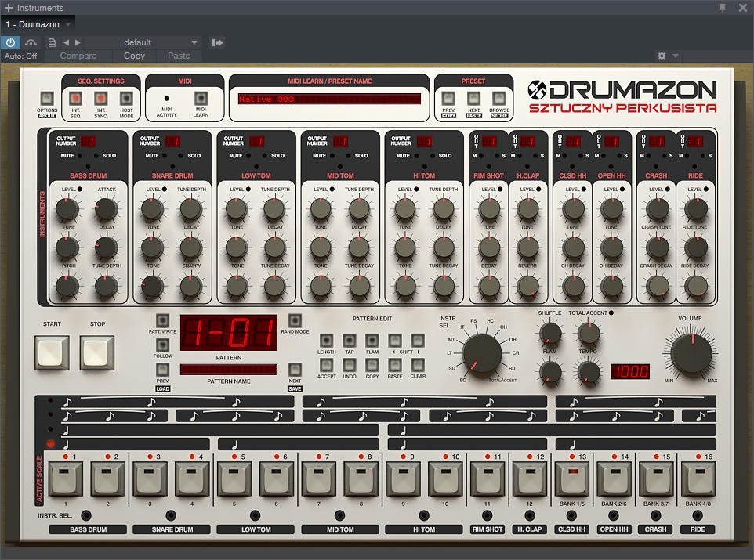Image resolution: width=754 pixels, height=560 pixels.
Task: Click the Next/Save pattern button
Action: (295, 369)
